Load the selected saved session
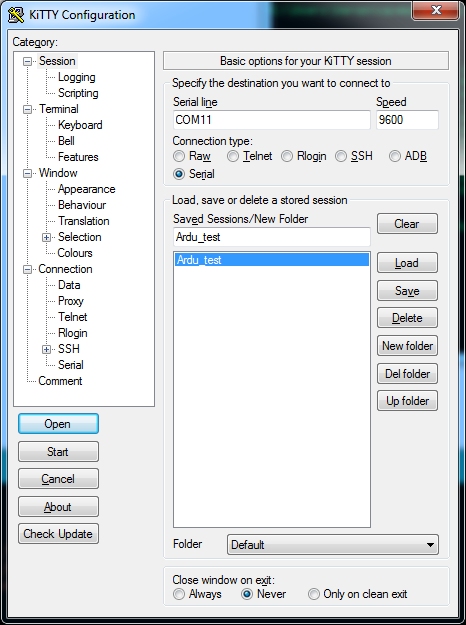Image resolution: width=466 pixels, height=625 pixels. (407, 263)
